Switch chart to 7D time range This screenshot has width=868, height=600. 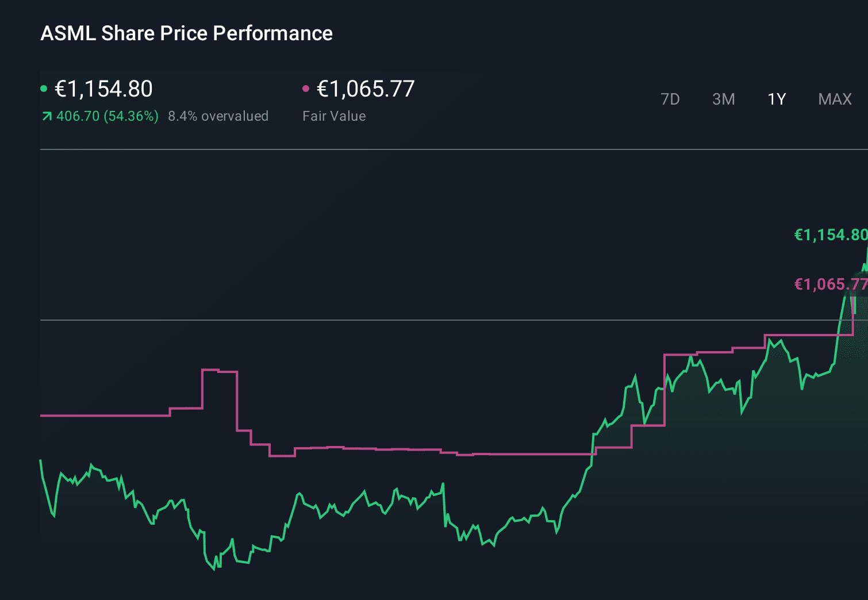point(670,99)
